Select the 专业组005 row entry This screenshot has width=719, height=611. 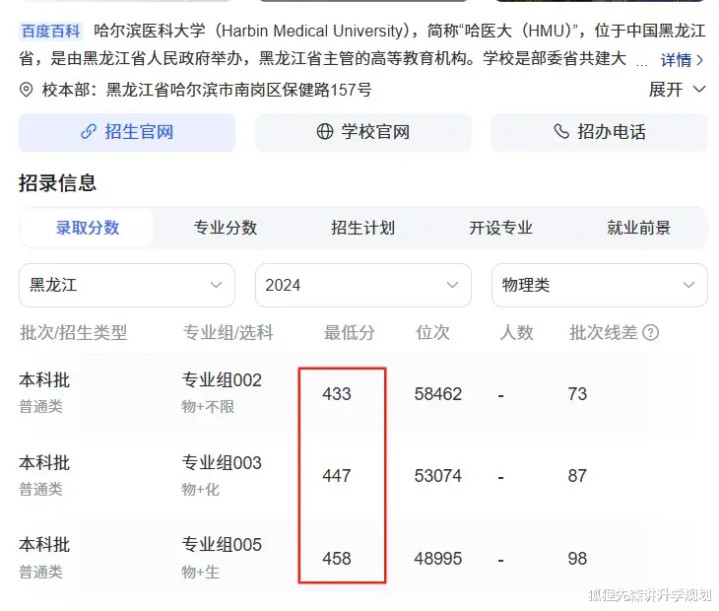[222, 545]
